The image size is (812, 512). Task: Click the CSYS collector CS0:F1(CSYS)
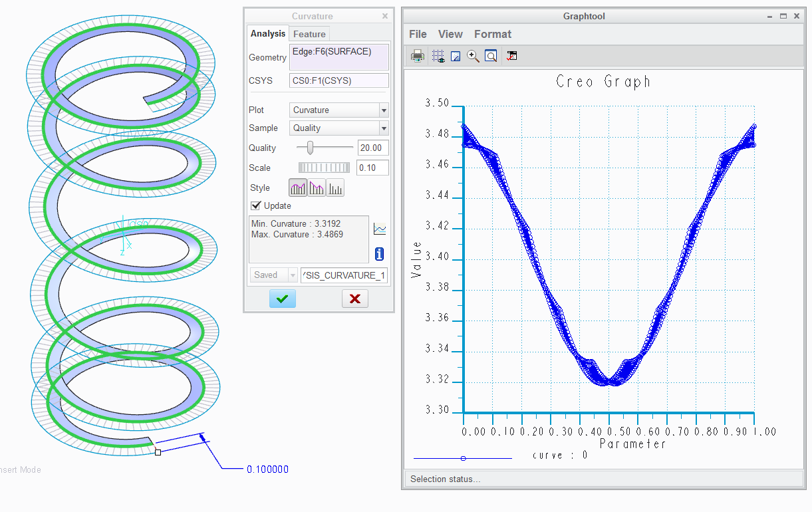[339, 81]
